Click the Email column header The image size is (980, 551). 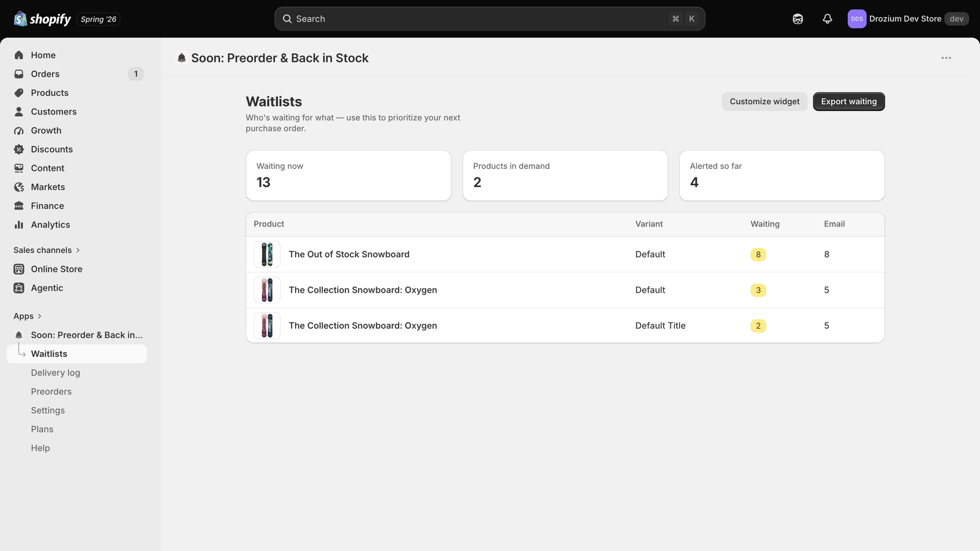click(x=834, y=224)
